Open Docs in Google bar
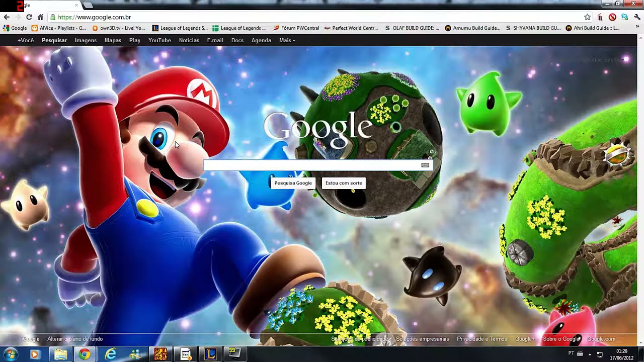This screenshot has width=644, height=362. pos(237,40)
